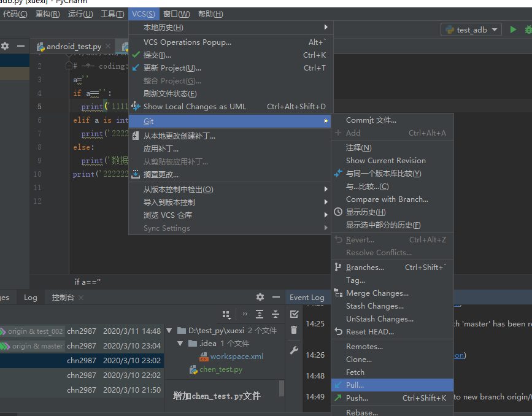
Task: Open the Event Log settings gear
Action: [x=260, y=297]
